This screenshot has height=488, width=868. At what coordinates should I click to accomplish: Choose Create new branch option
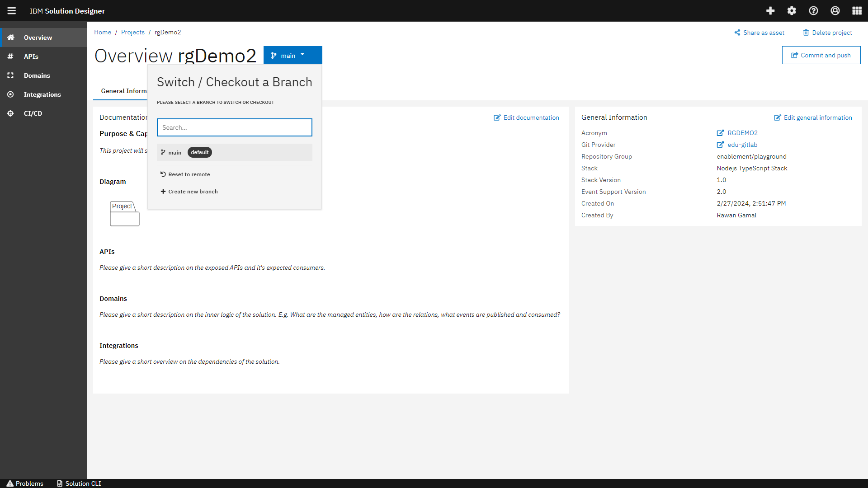click(193, 191)
